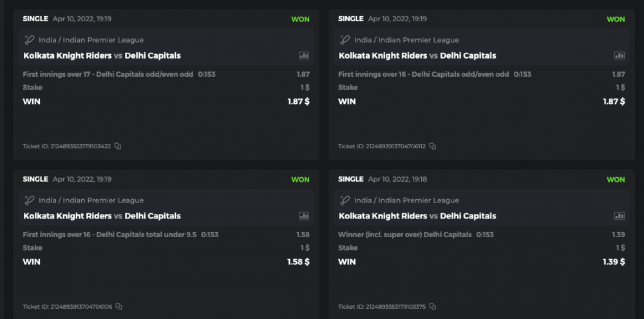644x319 pixels.
Task: Click WON status on the 19:18 bet
Action: tap(616, 180)
